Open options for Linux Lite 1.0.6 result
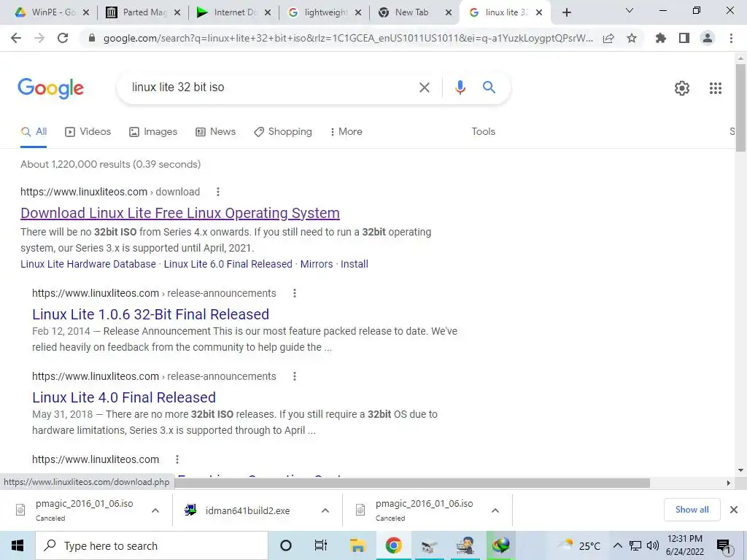Screen dimensions: 747x560 click(x=295, y=293)
